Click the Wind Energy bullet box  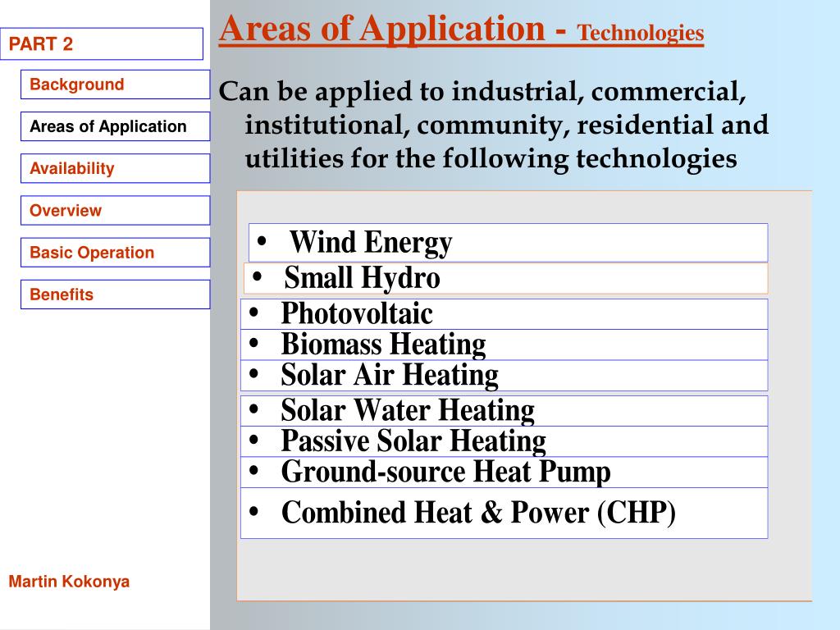coord(509,243)
